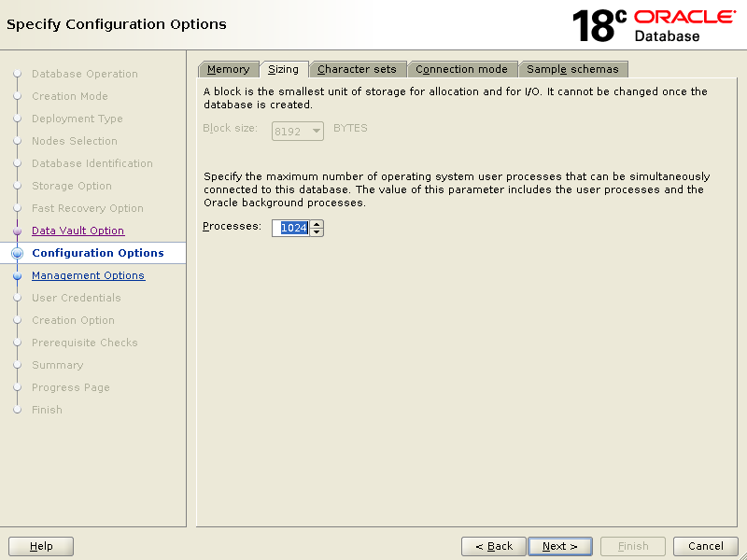Select the Sizing tab
747x560 pixels.
pyautogui.click(x=284, y=69)
